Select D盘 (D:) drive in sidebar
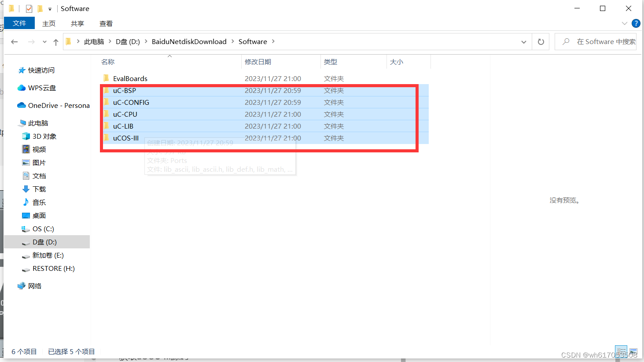 point(44,242)
